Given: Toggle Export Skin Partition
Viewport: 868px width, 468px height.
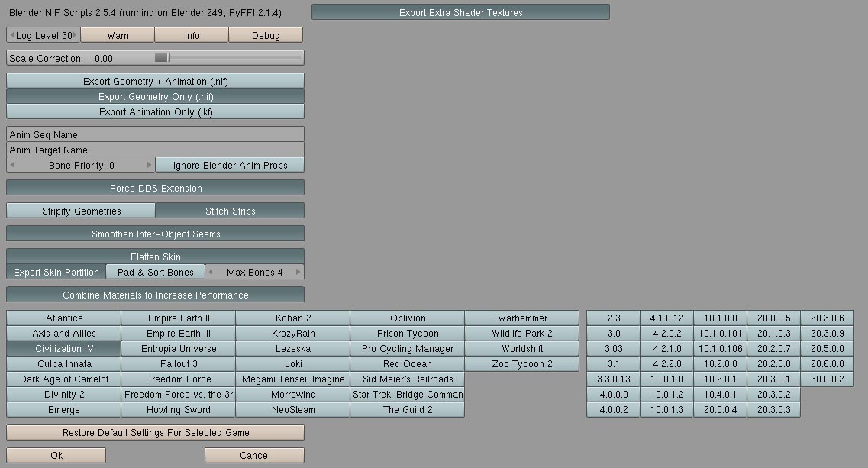Looking at the screenshot, I should [56, 272].
